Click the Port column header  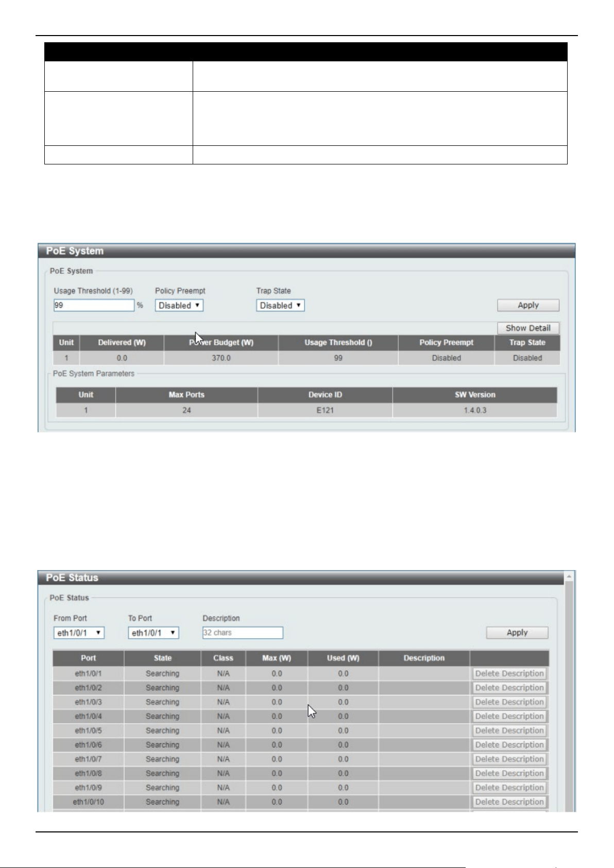(89, 658)
